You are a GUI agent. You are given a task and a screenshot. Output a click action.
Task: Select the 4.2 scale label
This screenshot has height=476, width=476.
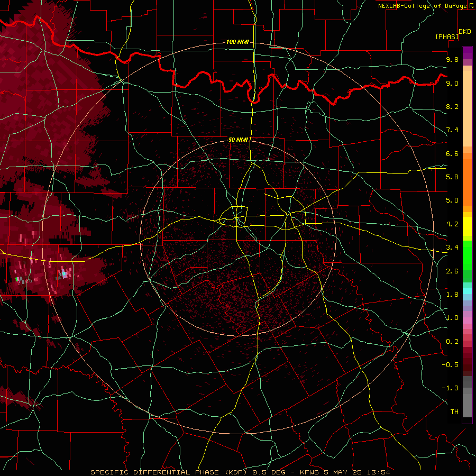click(x=452, y=224)
